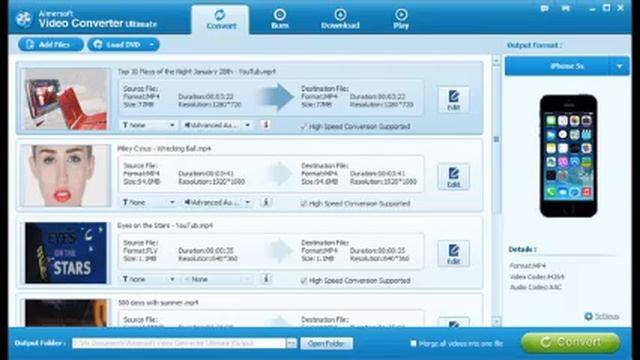
Task: Open the Play tab
Action: point(401,19)
